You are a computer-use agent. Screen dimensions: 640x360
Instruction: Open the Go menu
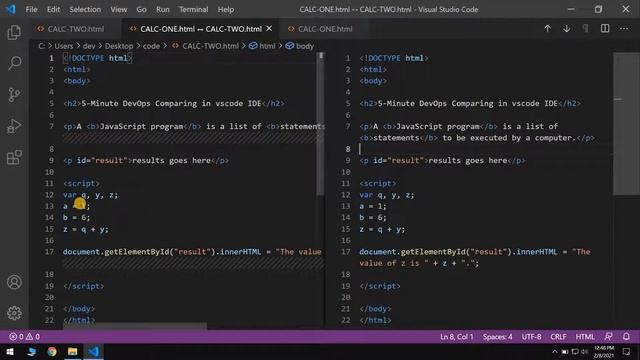[141, 9]
